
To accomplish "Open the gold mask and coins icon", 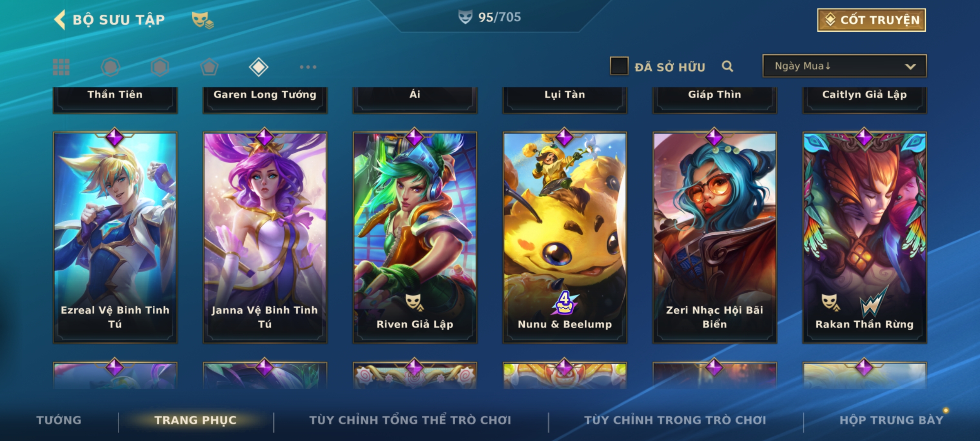I will coord(203,20).
